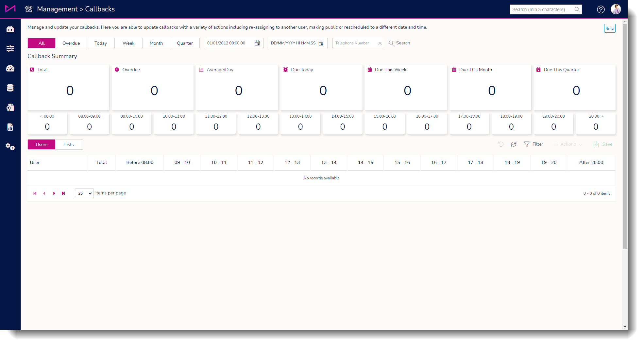Sort by the 12 - 13 column header
This screenshot has width=644, height=346.
292,162
